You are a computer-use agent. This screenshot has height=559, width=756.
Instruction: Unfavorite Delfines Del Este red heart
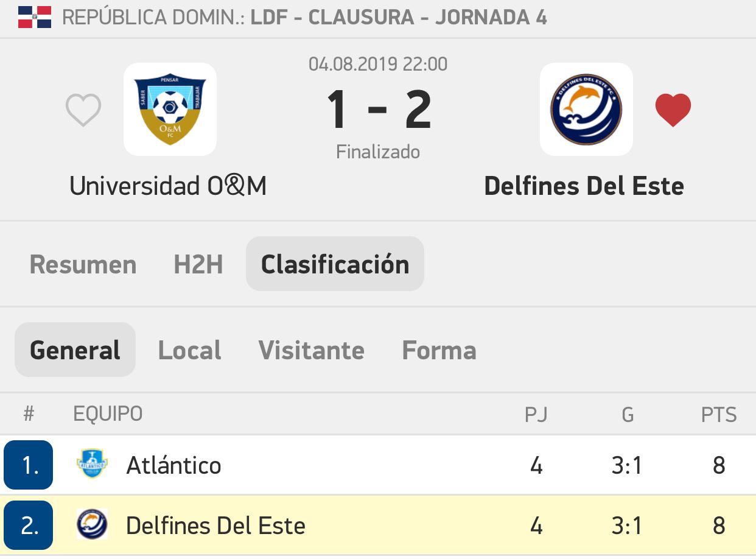[x=673, y=110]
